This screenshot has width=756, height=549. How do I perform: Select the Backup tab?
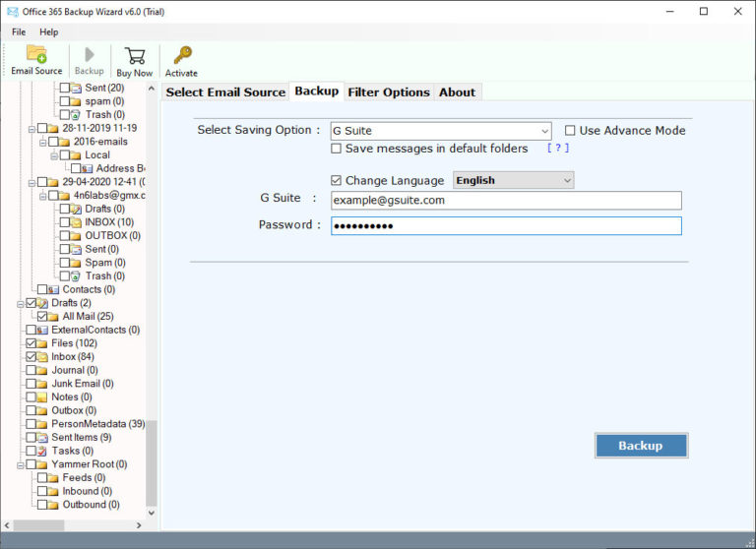click(x=317, y=91)
